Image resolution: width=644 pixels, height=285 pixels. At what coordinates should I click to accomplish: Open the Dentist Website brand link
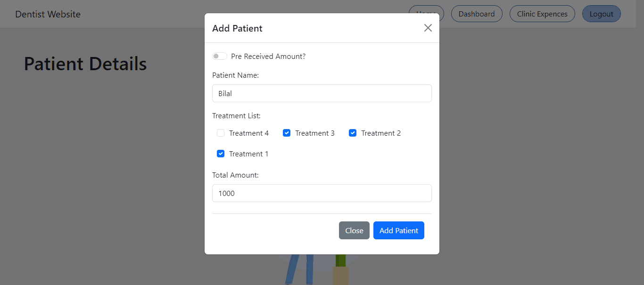click(x=48, y=14)
